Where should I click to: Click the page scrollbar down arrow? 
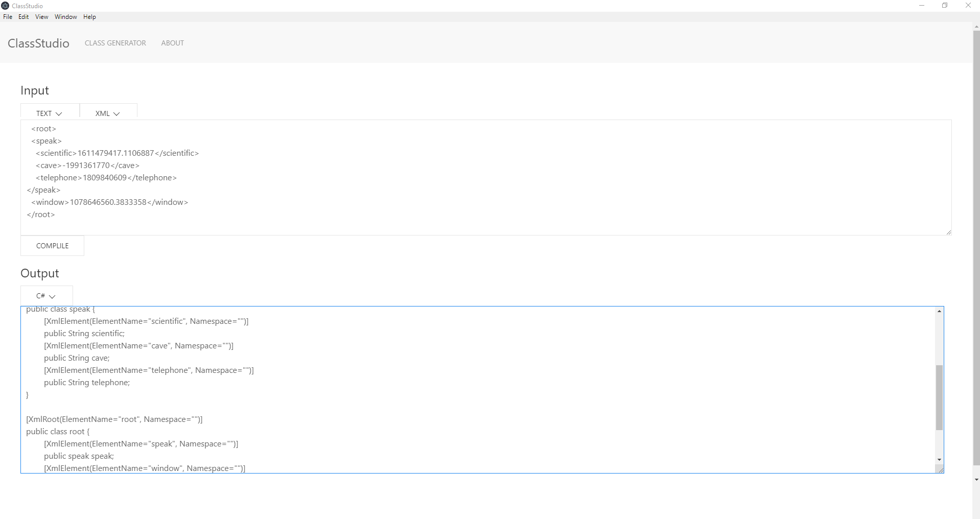pos(976,480)
